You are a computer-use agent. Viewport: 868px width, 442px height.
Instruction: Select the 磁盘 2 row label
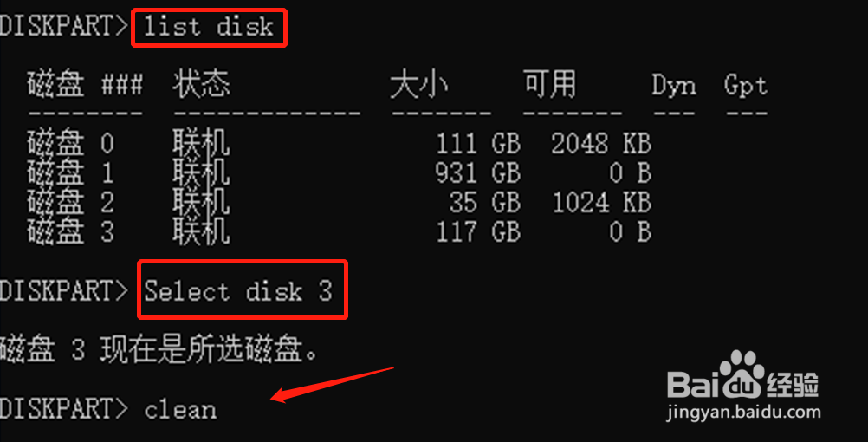click(x=70, y=202)
